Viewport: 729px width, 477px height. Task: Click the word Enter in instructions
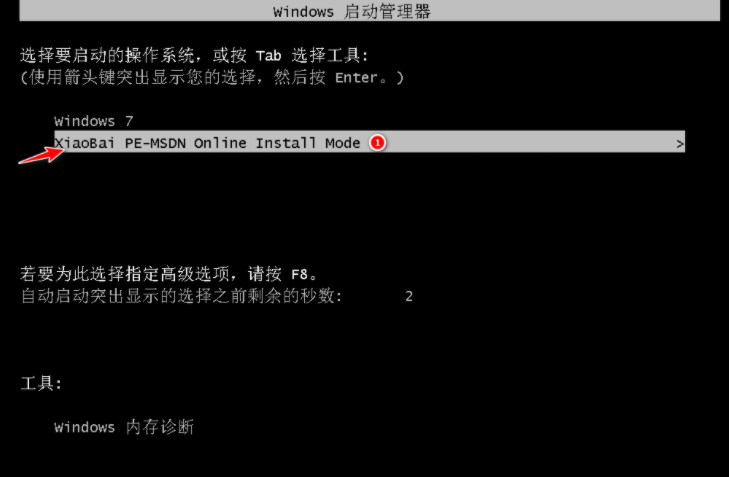point(356,78)
